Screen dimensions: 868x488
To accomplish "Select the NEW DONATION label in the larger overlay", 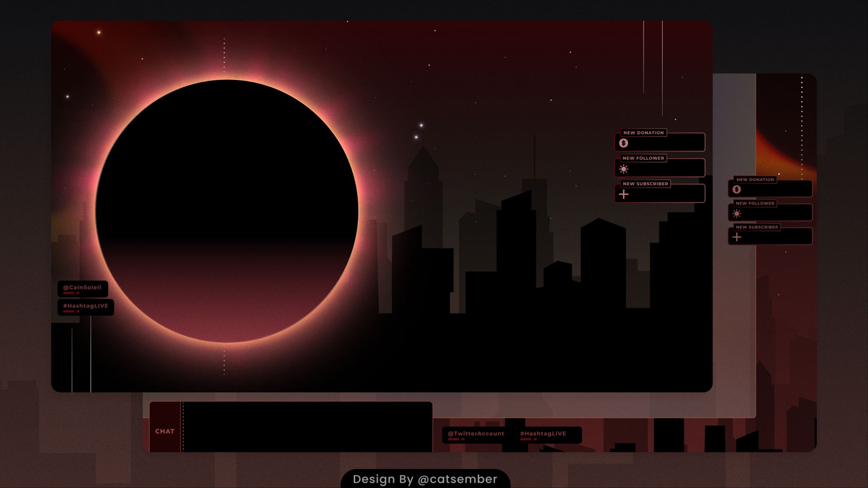I will [x=643, y=133].
